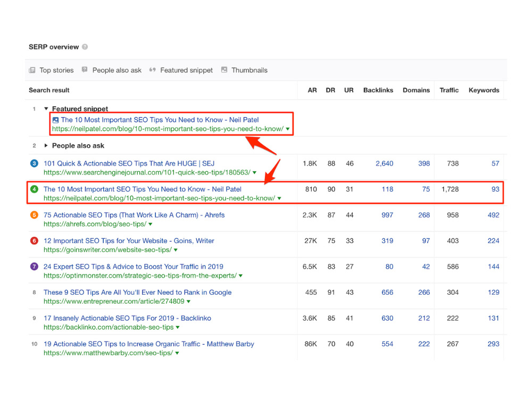532x399 pixels.
Task: Click the Keywords column header
Action: 484,90
